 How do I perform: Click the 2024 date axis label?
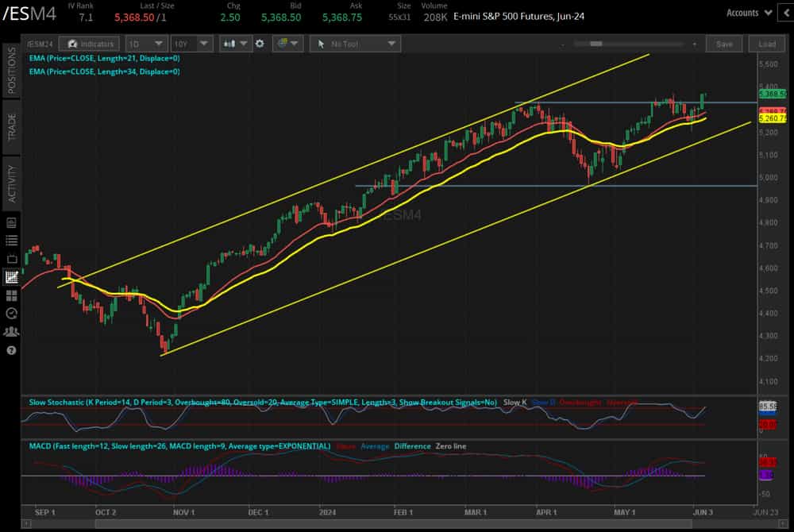tap(327, 512)
